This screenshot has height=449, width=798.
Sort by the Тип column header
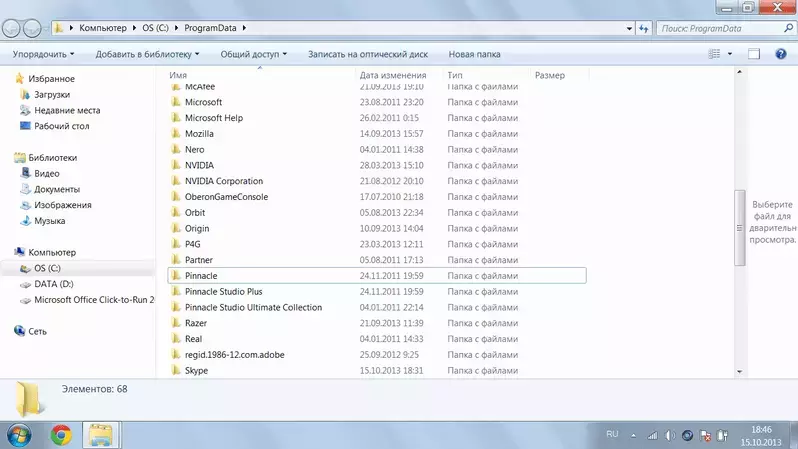pyautogui.click(x=455, y=75)
